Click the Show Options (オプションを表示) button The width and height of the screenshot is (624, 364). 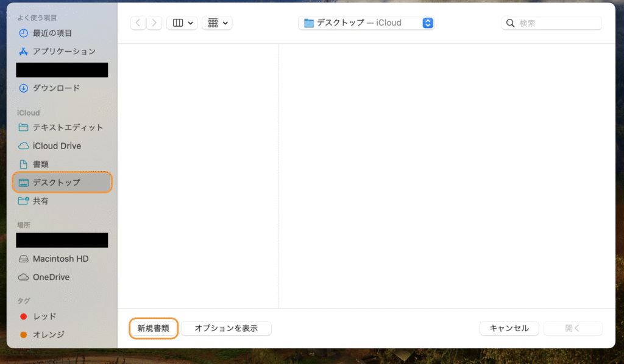pos(226,328)
